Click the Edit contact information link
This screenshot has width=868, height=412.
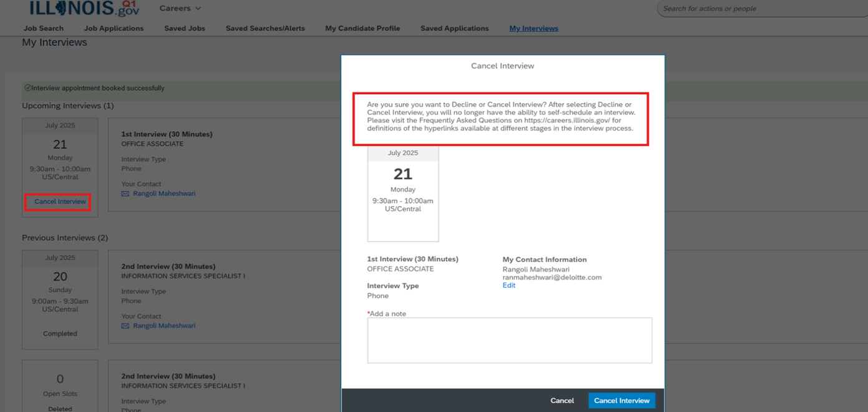tap(509, 285)
